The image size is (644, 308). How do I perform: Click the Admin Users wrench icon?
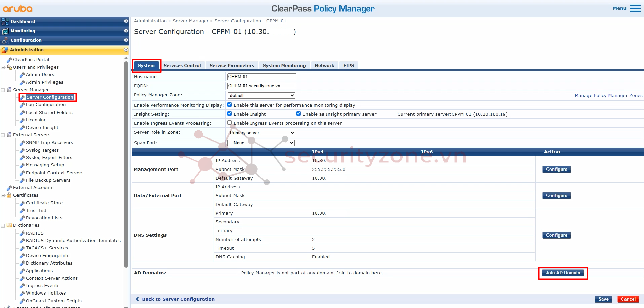pos(22,75)
